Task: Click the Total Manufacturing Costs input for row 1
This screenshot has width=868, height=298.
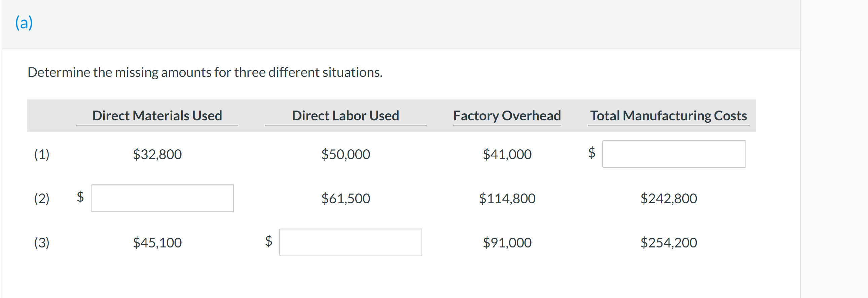Action: 674,154
